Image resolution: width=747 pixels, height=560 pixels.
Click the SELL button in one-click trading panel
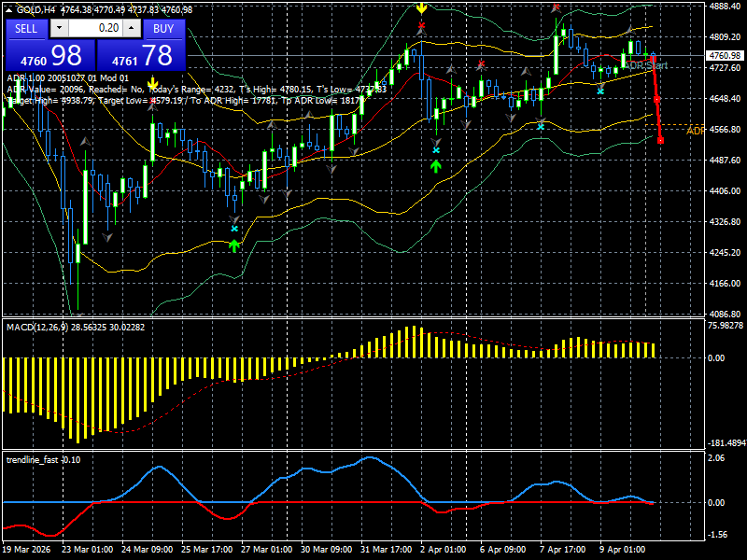26,29
